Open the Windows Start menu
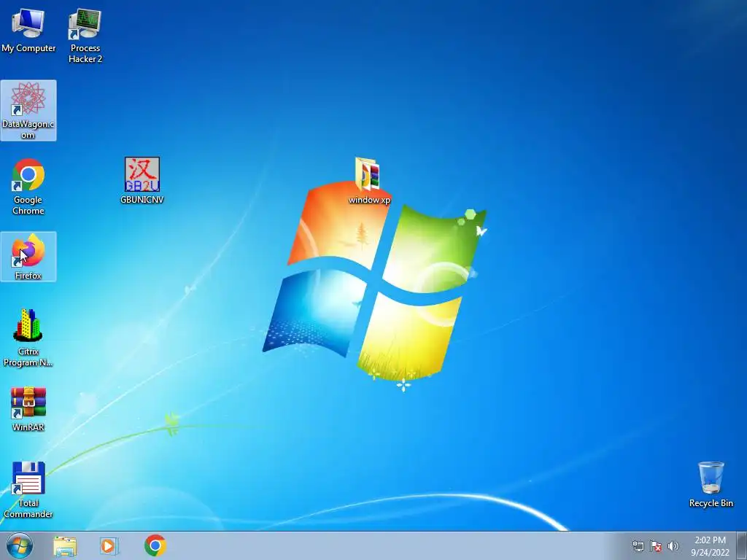Screen dimensions: 747x560 point(20,545)
